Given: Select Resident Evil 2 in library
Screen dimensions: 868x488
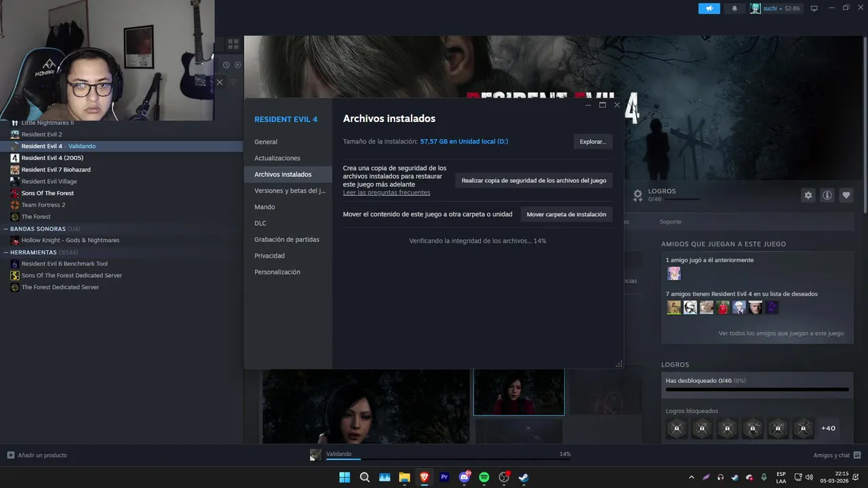Looking at the screenshot, I should click(x=41, y=134).
